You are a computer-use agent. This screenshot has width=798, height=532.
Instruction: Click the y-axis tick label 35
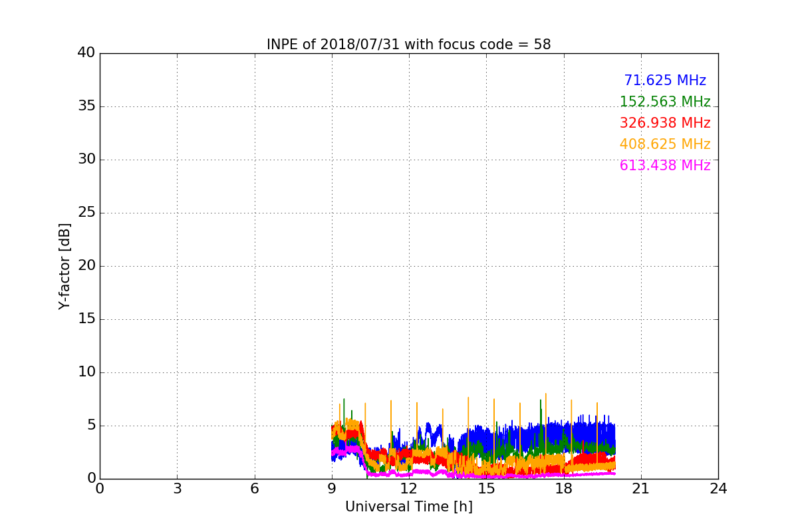86,106
